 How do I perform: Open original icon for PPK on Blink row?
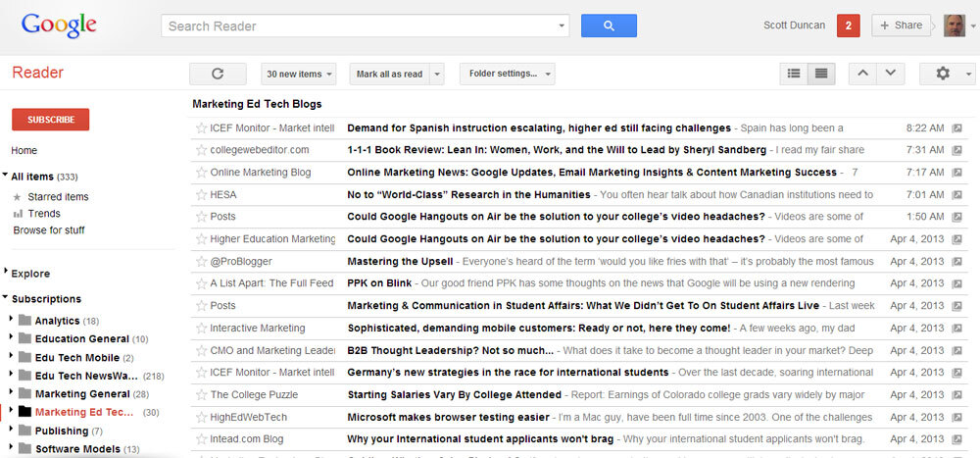[x=956, y=284]
